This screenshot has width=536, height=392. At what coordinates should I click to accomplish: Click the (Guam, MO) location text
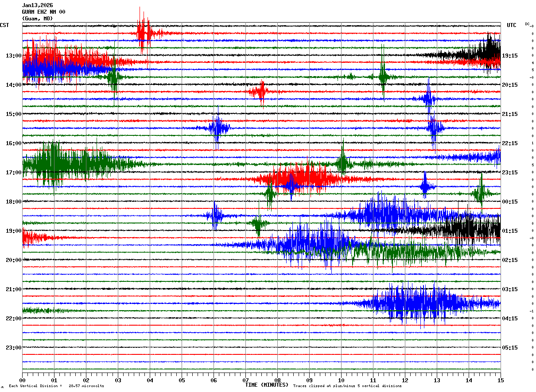point(37,19)
